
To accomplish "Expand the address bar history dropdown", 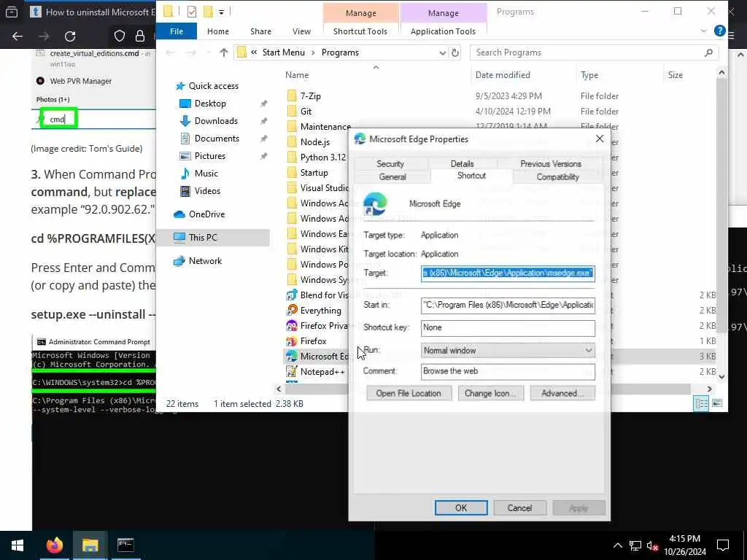I will 442,52.
